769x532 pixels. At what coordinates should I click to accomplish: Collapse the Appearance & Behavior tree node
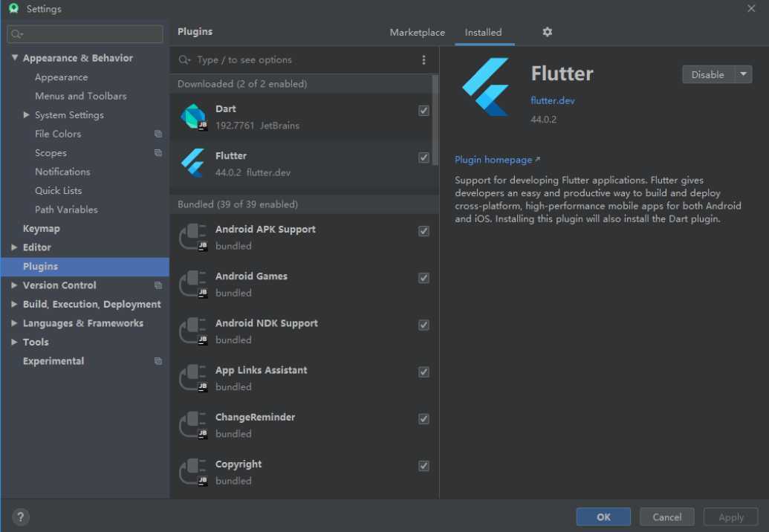pyautogui.click(x=15, y=57)
